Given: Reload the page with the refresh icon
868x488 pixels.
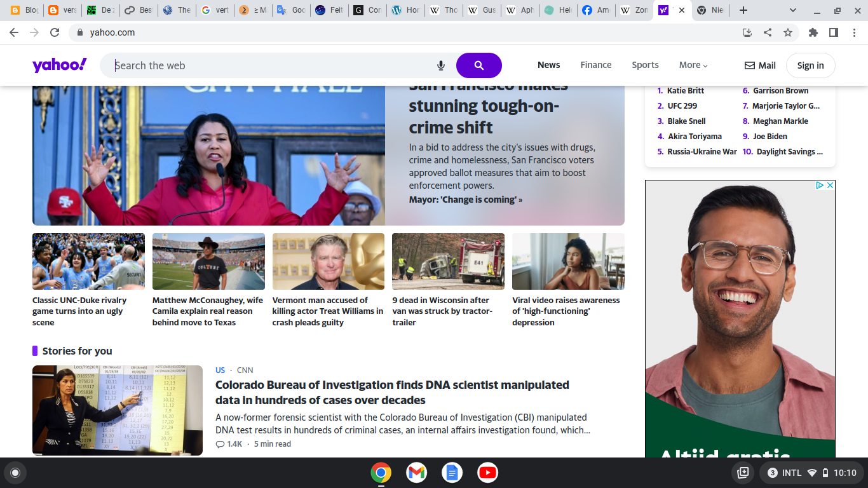Looking at the screenshot, I should pyautogui.click(x=55, y=32).
